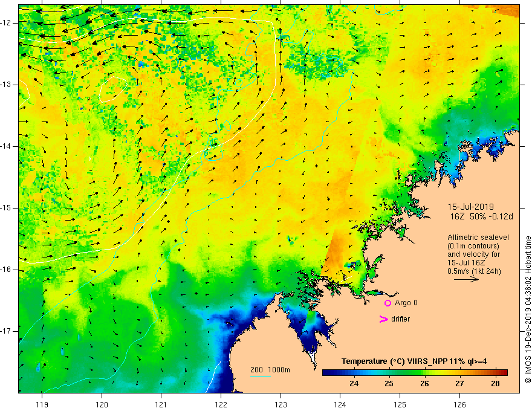Viewport: 532px width, 411px height.
Task: Click the 'and velocity for' caption line
Action: (473, 254)
